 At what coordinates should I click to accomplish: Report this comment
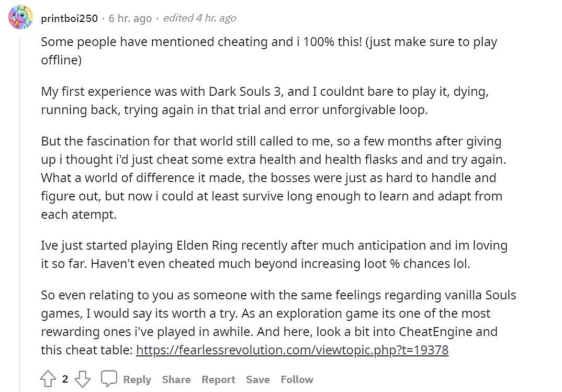pos(218,380)
